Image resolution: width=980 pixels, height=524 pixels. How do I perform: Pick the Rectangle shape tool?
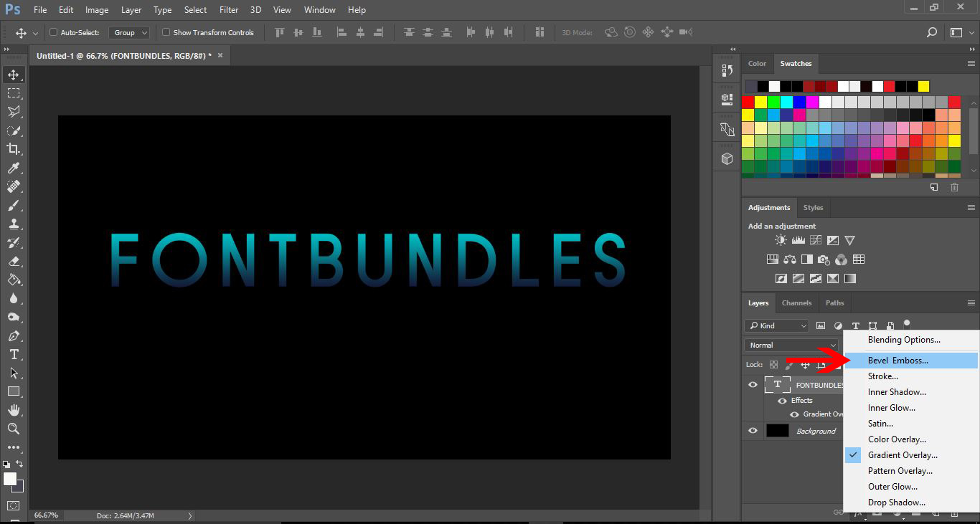(x=13, y=391)
